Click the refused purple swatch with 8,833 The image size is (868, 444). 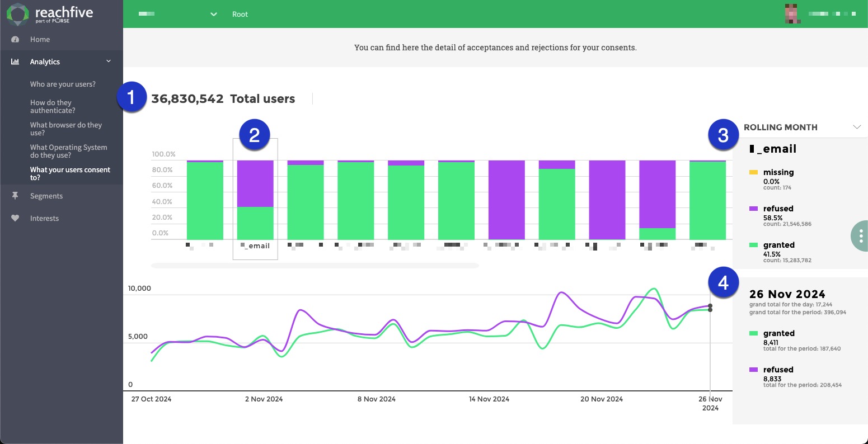click(753, 370)
